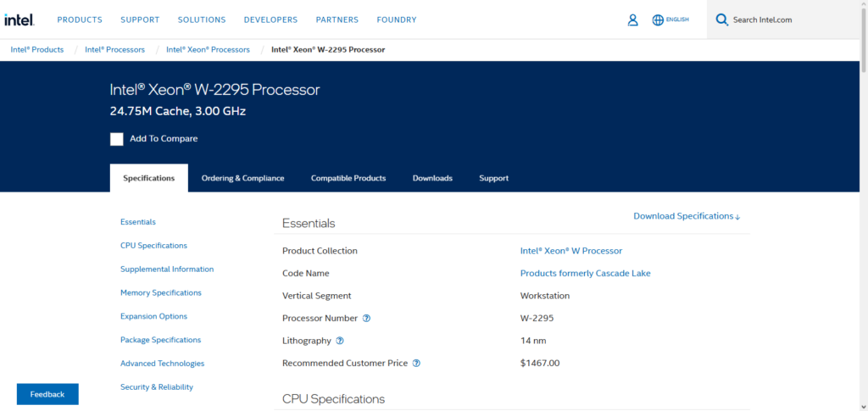Jump to Security & Reliability section
Image resolution: width=868 pixels, height=411 pixels.
(x=157, y=387)
